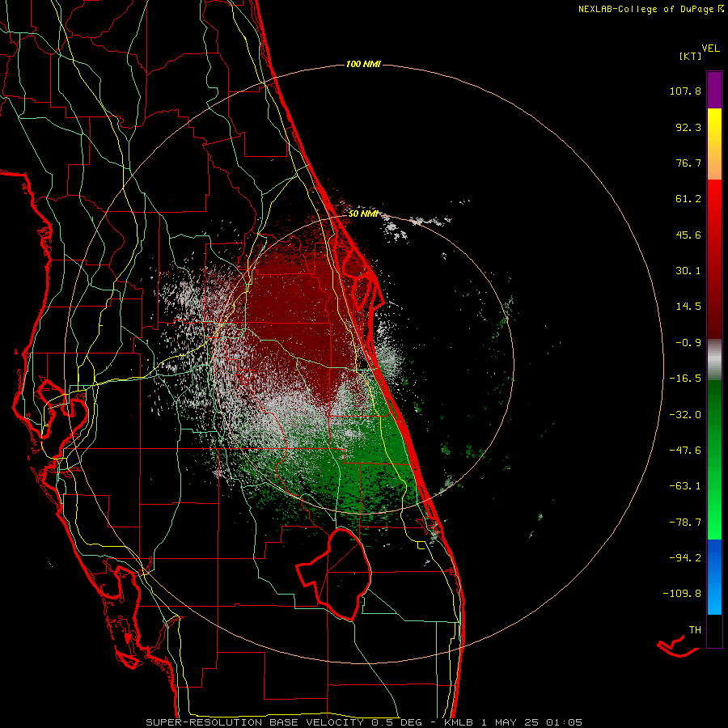This screenshot has width=728, height=728.
Task: Click the 76.7 velocity scale label
Action: tap(688, 163)
